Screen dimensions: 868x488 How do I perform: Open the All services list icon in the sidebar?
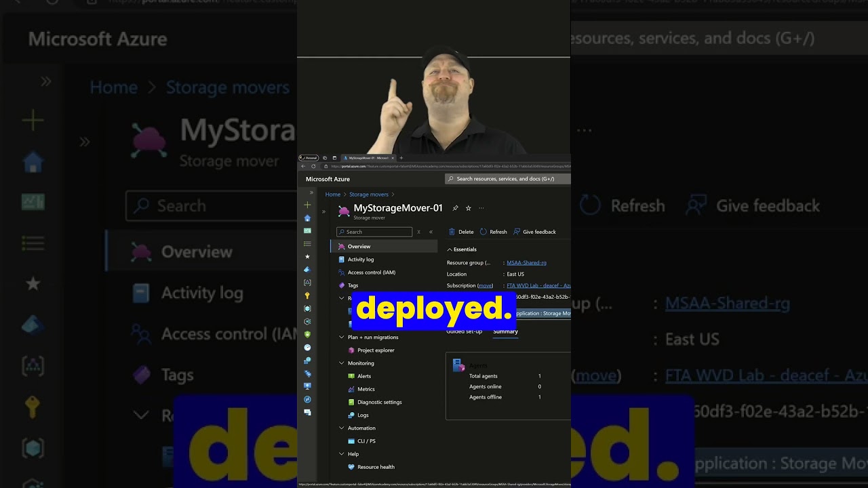(x=307, y=243)
